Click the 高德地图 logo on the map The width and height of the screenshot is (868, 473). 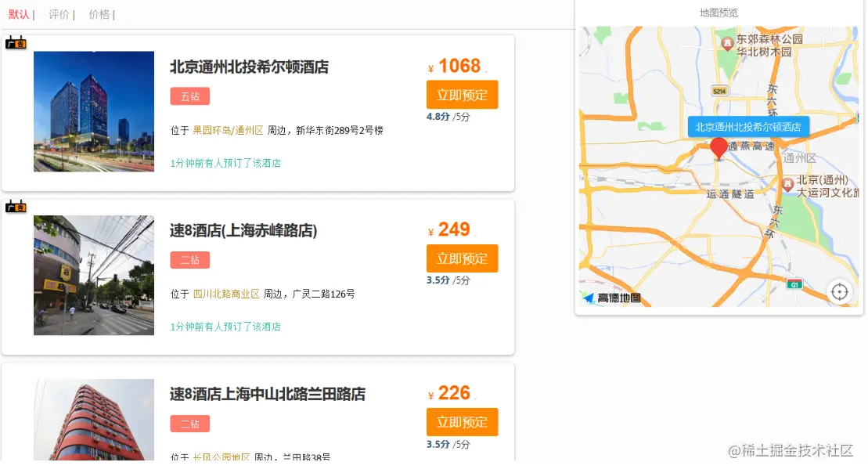tap(613, 298)
